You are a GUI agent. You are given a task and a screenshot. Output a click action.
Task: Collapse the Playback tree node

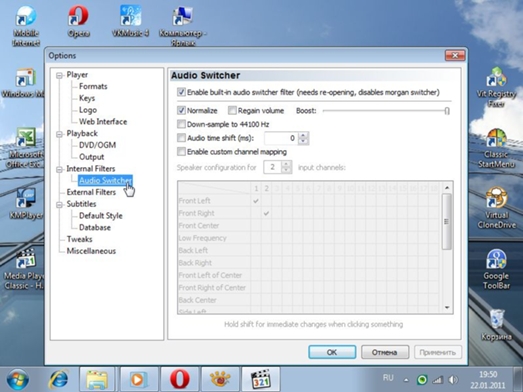point(59,134)
